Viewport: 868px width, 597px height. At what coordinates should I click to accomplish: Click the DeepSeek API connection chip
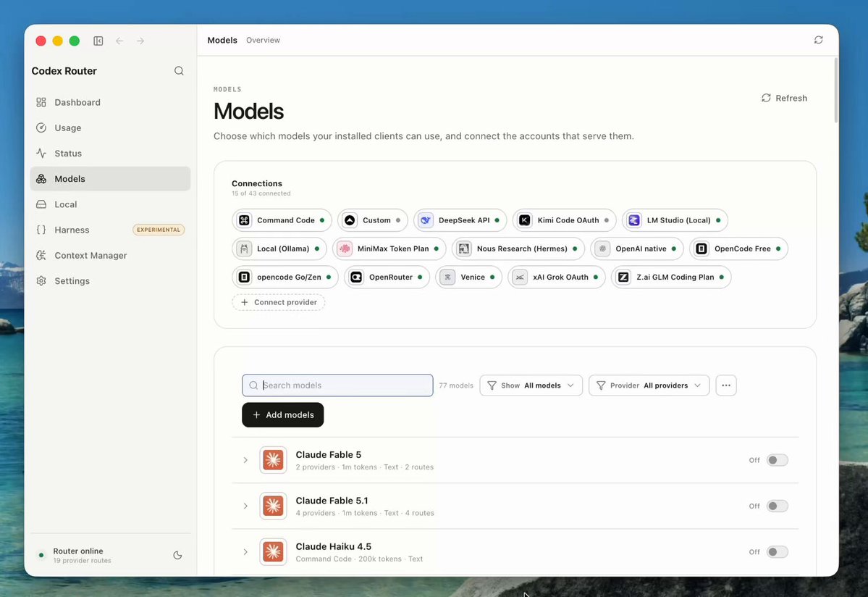pyautogui.click(x=460, y=220)
